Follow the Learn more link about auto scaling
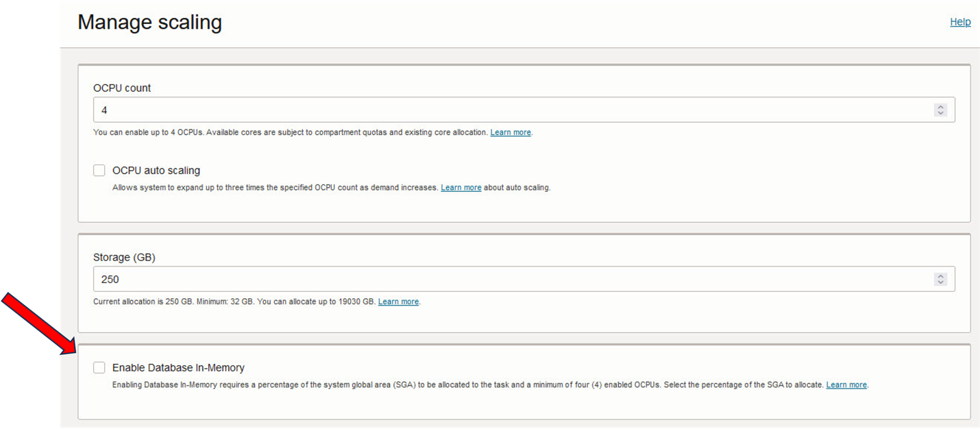980x429 pixels. pyautogui.click(x=461, y=188)
